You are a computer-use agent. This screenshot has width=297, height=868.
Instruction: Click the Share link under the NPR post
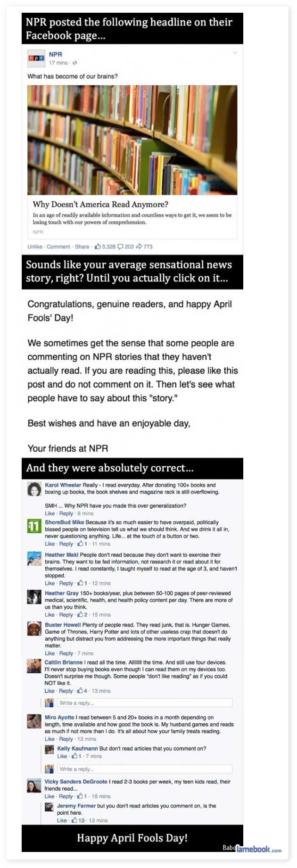click(x=82, y=247)
